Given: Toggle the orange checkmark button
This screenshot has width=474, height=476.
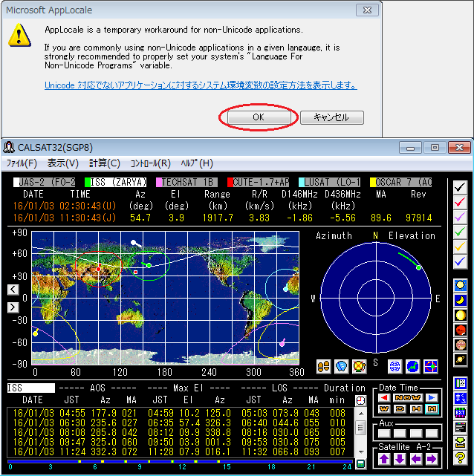Looking at the screenshot, I should 461,247.
